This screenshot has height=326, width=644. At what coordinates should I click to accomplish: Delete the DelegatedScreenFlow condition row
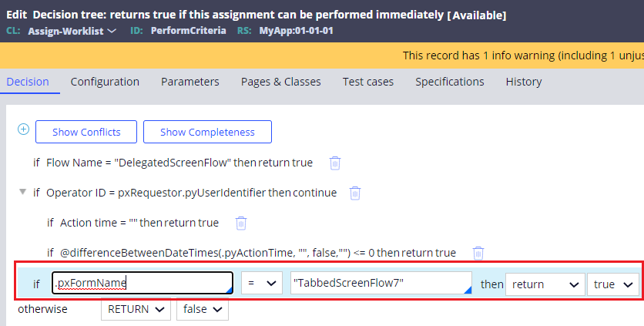pos(335,163)
